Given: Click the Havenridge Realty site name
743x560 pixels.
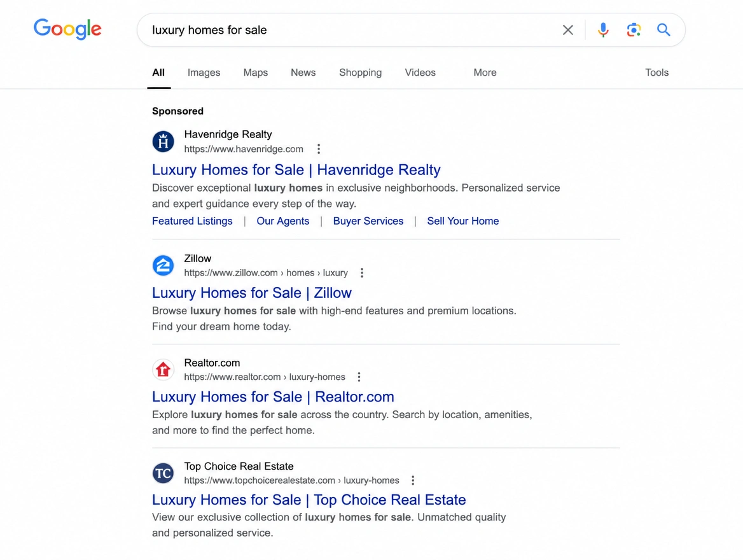Looking at the screenshot, I should tap(228, 135).
